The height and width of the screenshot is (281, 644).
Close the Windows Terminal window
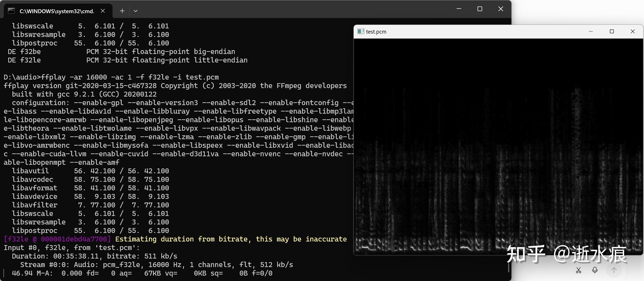(x=501, y=9)
